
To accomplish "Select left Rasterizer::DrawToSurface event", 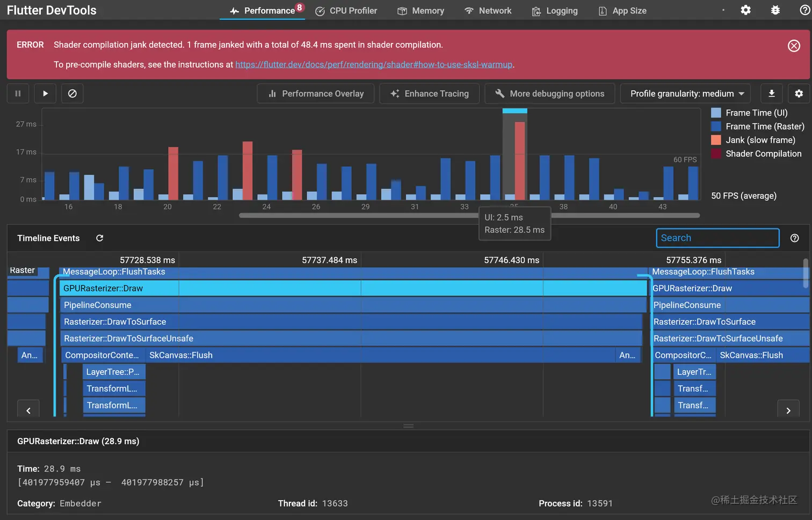I will point(351,322).
